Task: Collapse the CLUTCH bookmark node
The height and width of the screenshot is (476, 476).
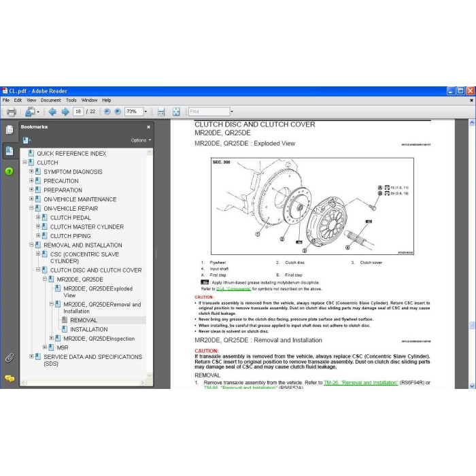Action: [25, 163]
